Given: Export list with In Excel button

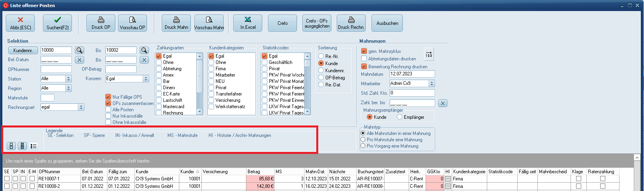Looking at the screenshot, I should point(248,23).
